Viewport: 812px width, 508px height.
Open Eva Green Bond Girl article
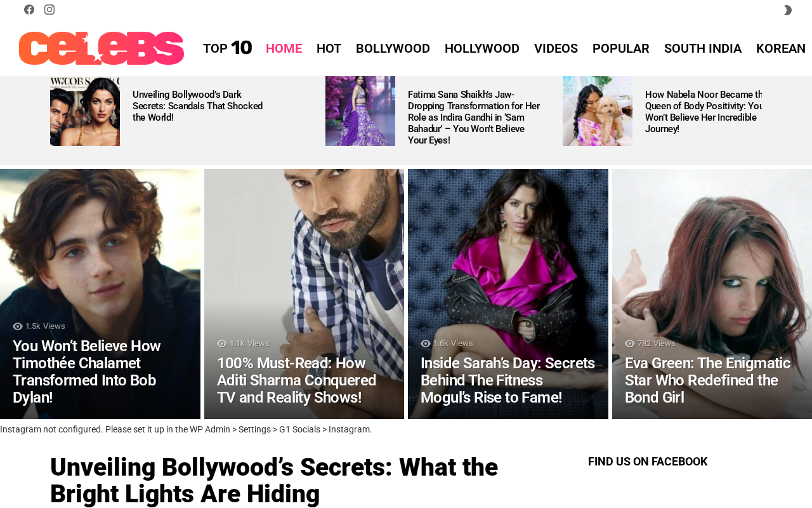707,380
